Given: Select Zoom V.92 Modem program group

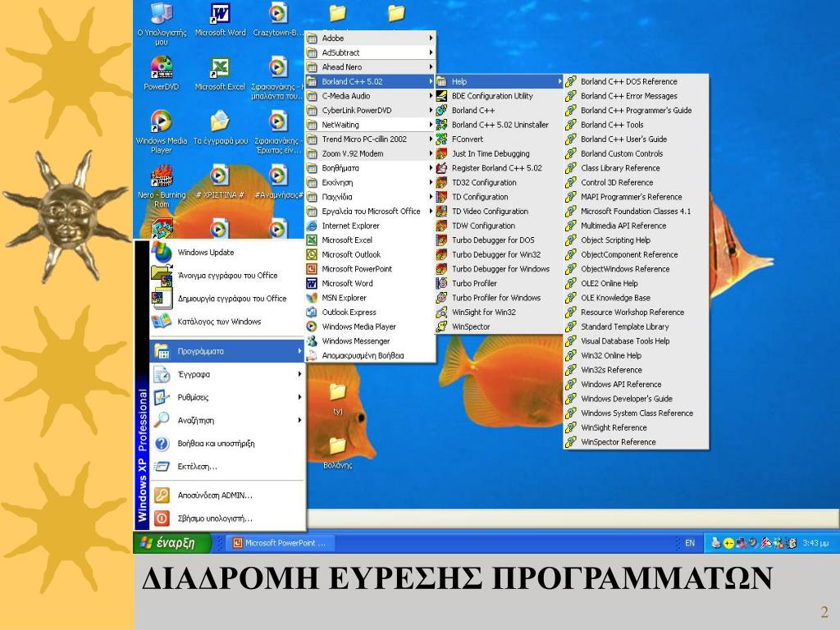Looking at the screenshot, I should click(x=370, y=153).
